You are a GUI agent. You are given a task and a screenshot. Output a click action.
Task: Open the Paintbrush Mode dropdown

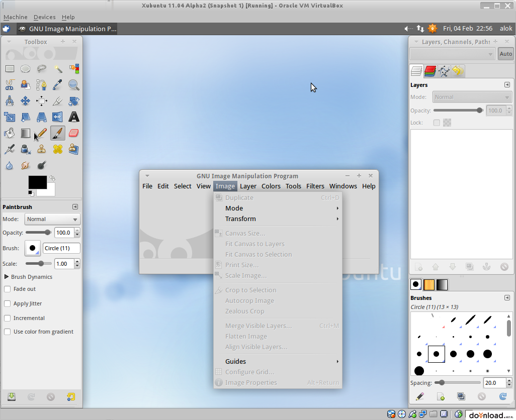[x=52, y=219]
